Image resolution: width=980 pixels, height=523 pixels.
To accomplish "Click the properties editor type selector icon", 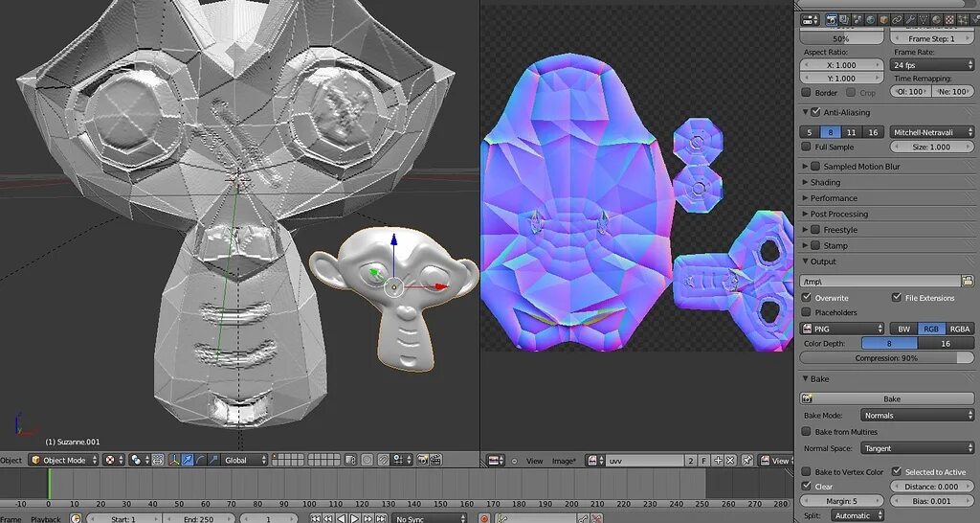I will coord(810,20).
